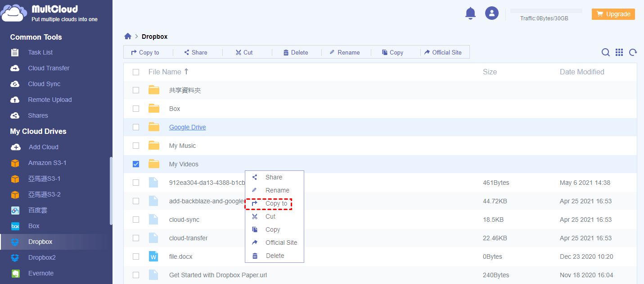
Task: Open Box folder name in list
Action: point(175,109)
